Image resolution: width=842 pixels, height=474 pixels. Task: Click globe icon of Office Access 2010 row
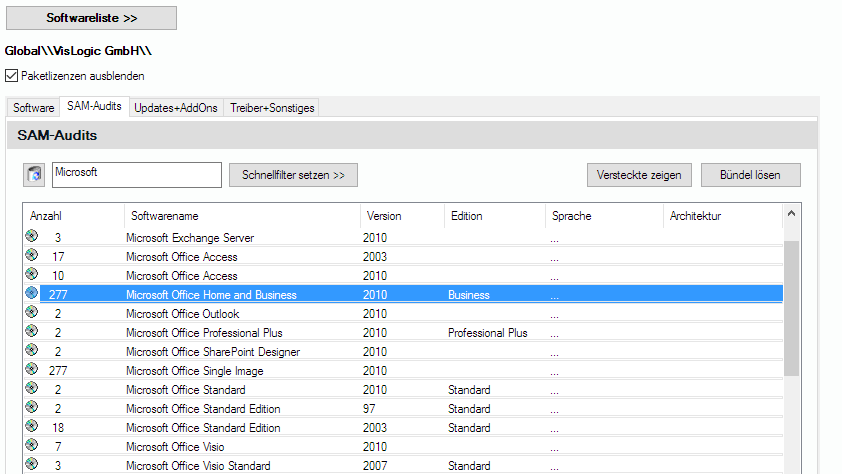[32, 274]
